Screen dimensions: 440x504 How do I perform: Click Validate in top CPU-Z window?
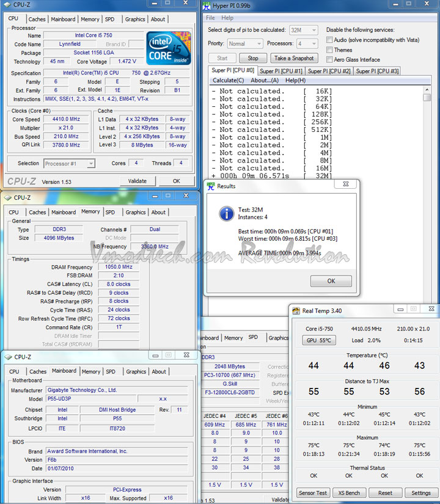[137, 181]
